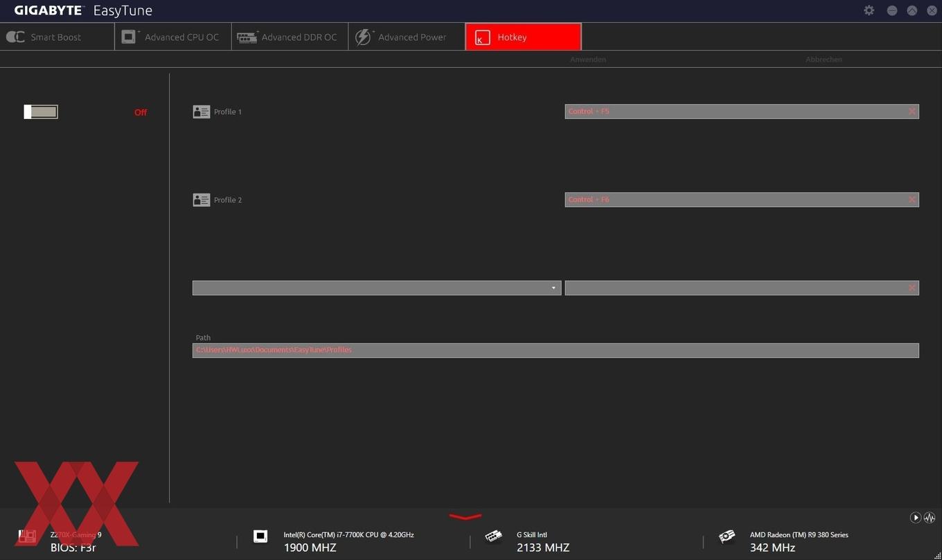Switch to Advanced CPU OC tab

point(173,37)
